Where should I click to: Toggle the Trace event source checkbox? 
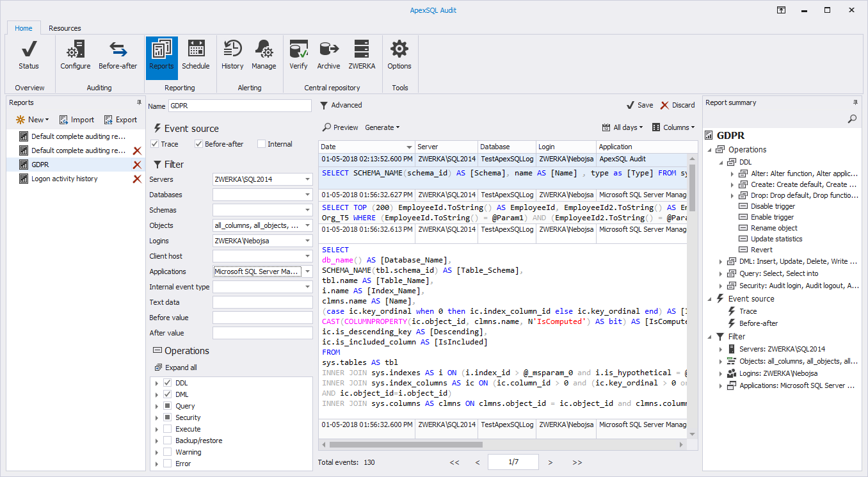tap(154, 144)
